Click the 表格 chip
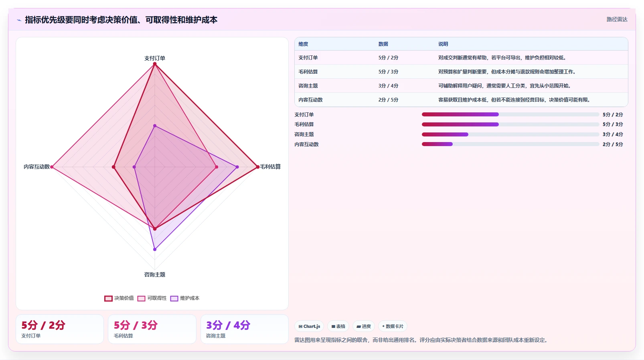This screenshot has width=644, height=360. 338,326
